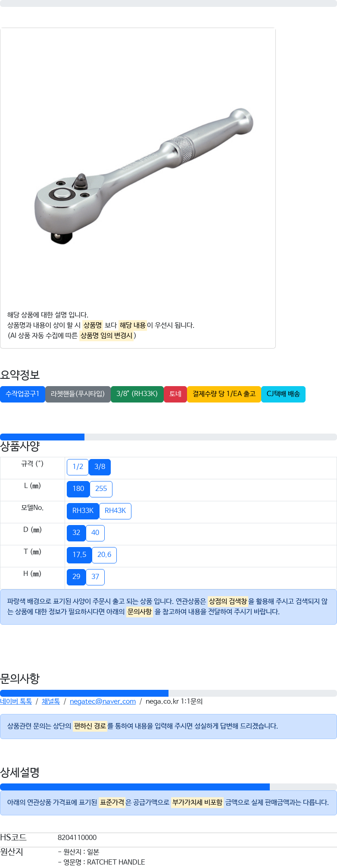This screenshot has height=868, width=337.
Task: Click the 상품사양 progress bar
Action: [168, 437]
